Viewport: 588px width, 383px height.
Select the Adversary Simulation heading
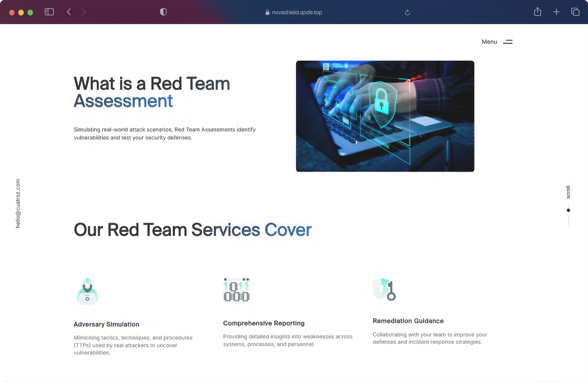coord(106,324)
